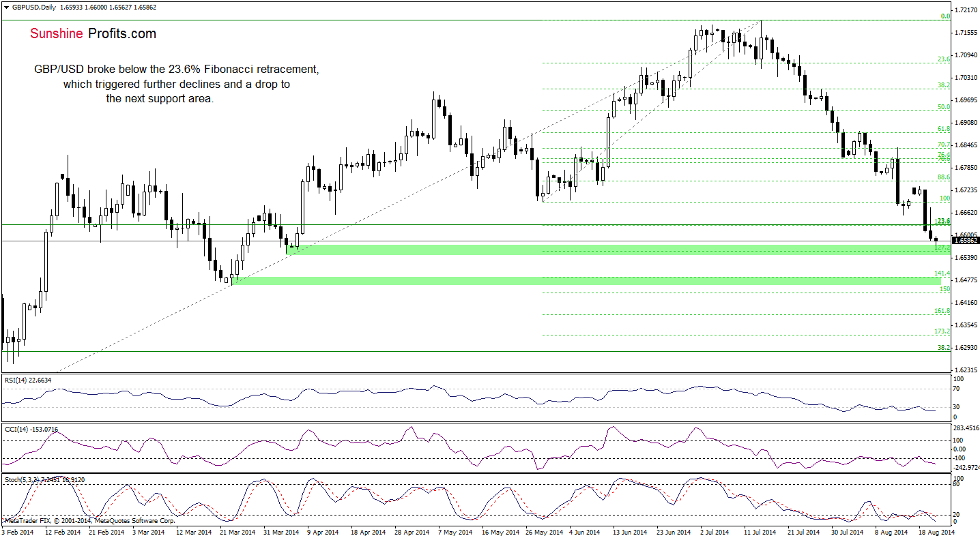Screen dimensions: 980x538
Task: Click the 1.62930 price axis label
Action: coord(967,348)
